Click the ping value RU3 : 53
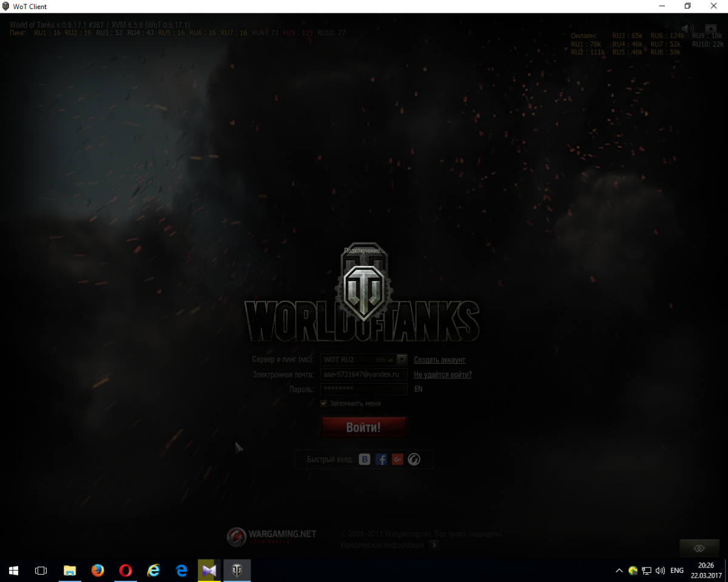The image size is (728, 582). (x=109, y=33)
